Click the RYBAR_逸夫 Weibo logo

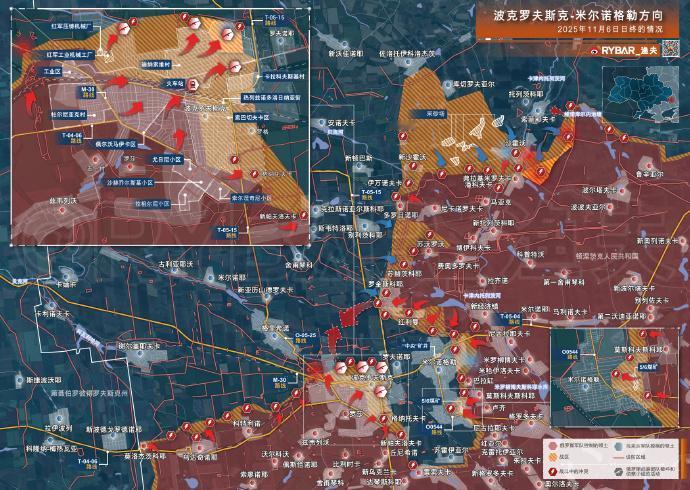(595, 51)
